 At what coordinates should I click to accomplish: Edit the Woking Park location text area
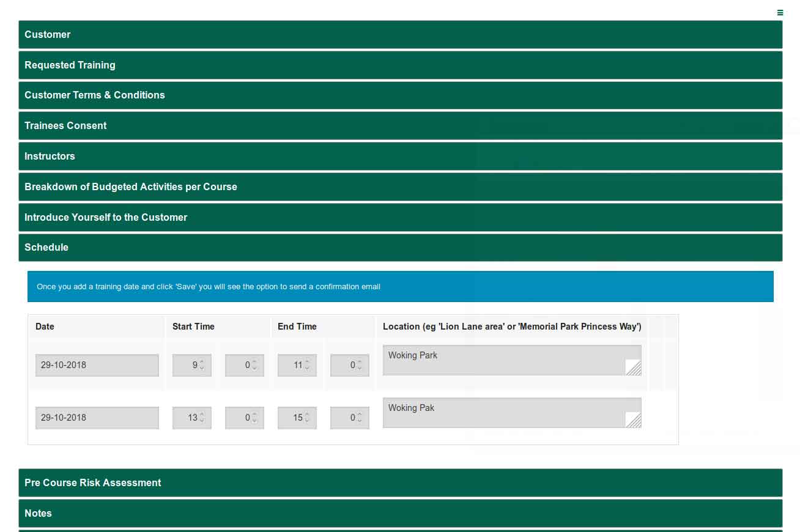point(512,360)
